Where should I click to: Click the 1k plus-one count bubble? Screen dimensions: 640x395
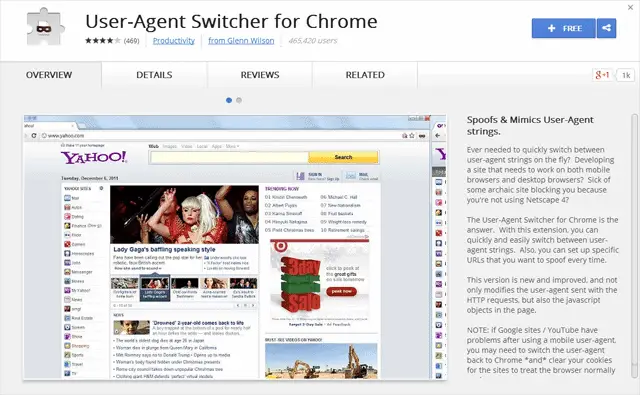pyautogui.click(x=626, y=75)
